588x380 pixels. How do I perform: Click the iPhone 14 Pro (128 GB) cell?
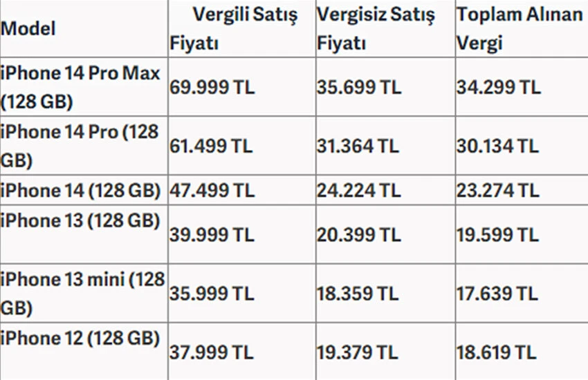(80, 146)
